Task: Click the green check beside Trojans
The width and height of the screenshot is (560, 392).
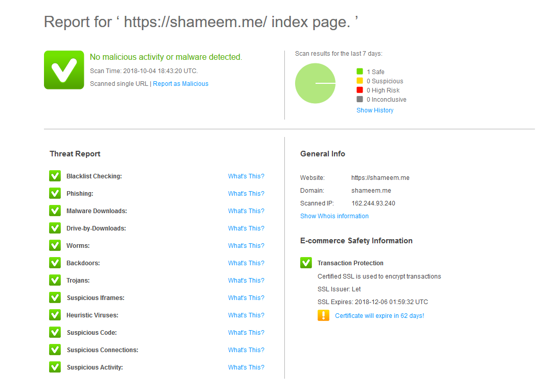Action: point(55,280)
